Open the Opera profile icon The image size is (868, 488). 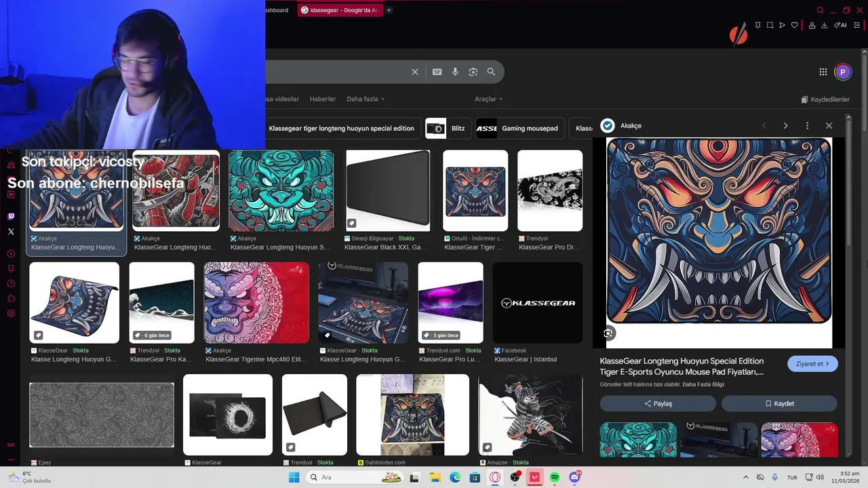pyautogui.click(x=812, y=25)
